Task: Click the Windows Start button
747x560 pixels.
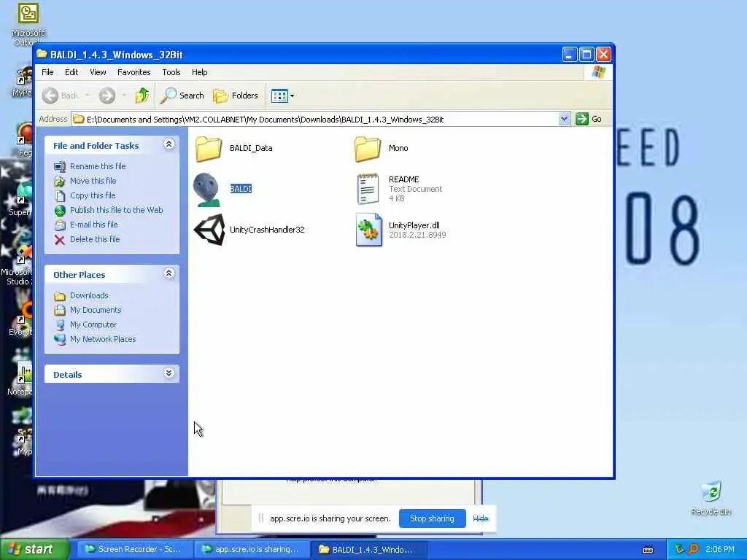Action: point(34,550)
